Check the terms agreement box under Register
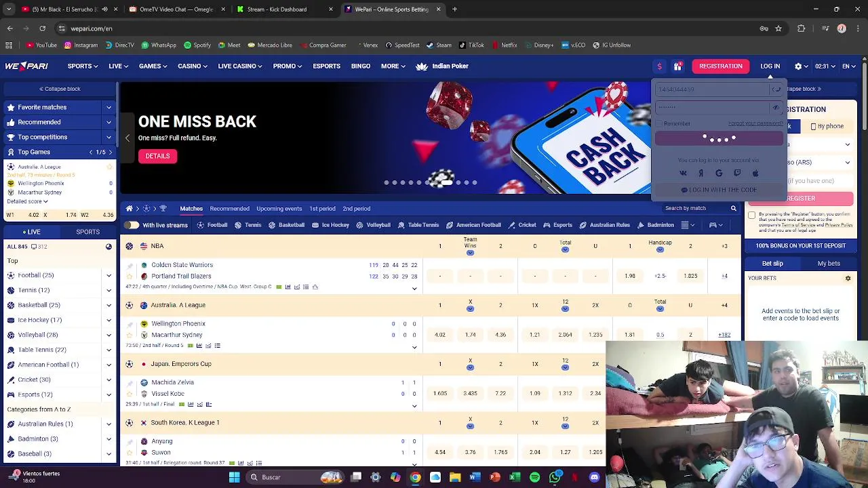The image size is (868, 488). 751,216
